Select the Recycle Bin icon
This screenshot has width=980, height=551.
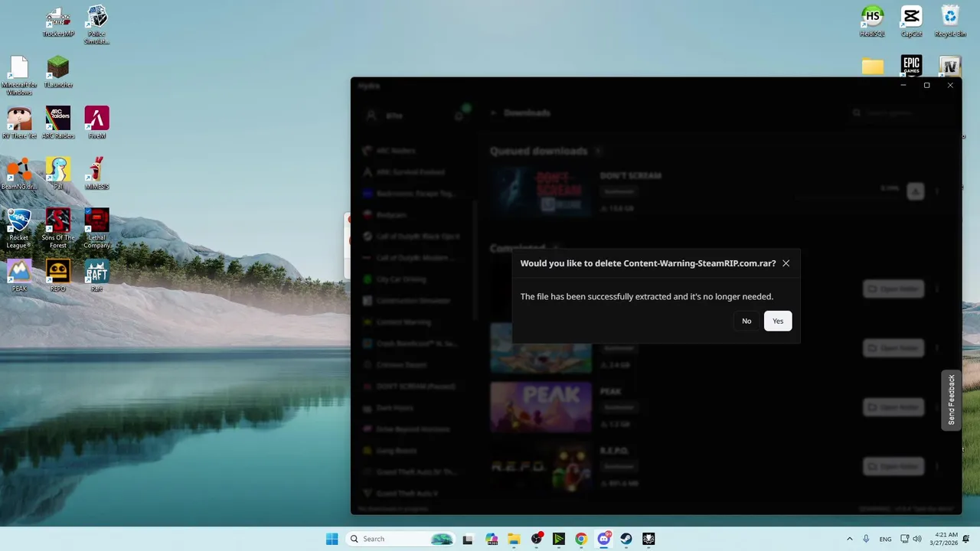coord(950,21)
